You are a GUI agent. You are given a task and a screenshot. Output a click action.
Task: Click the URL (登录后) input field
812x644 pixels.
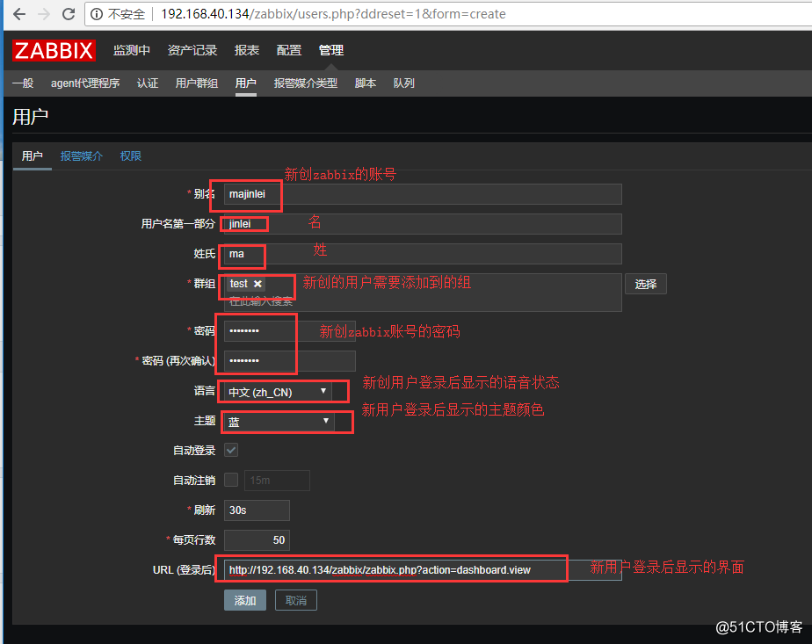[423, 570]
